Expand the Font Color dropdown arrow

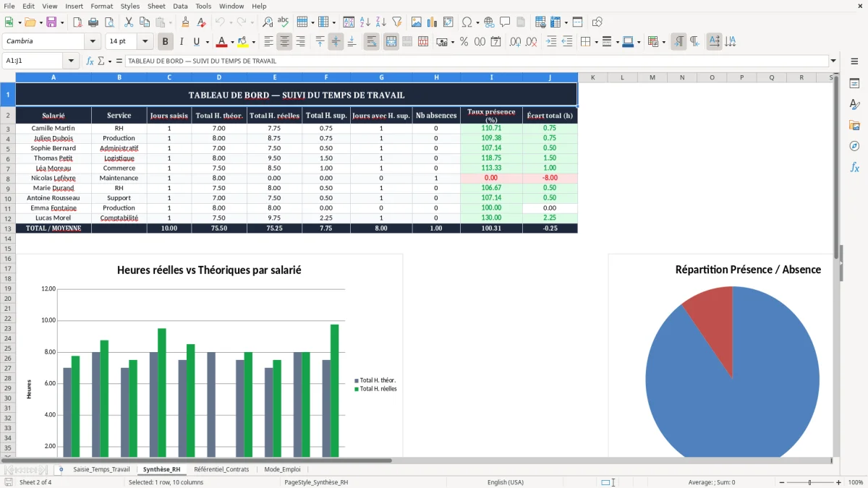point(232,42)
